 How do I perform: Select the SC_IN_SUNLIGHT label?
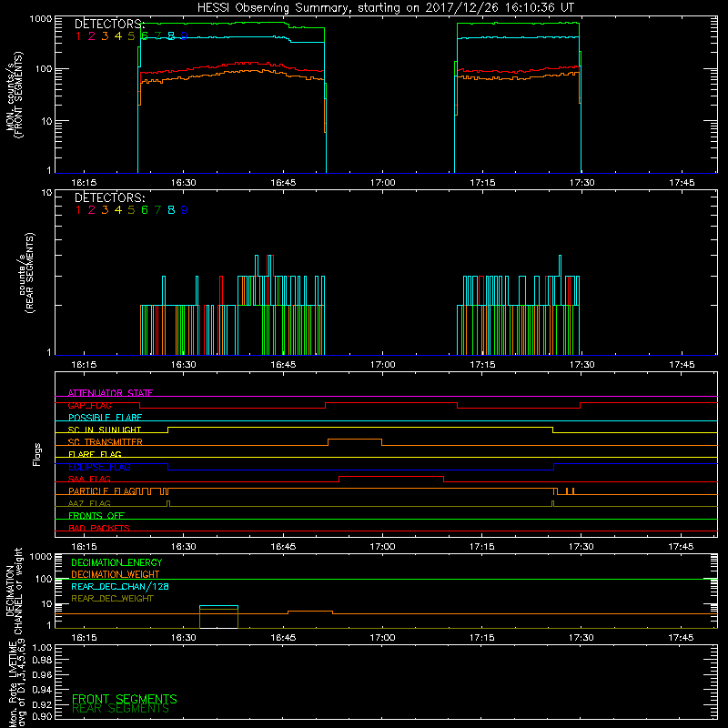point(105,430)
